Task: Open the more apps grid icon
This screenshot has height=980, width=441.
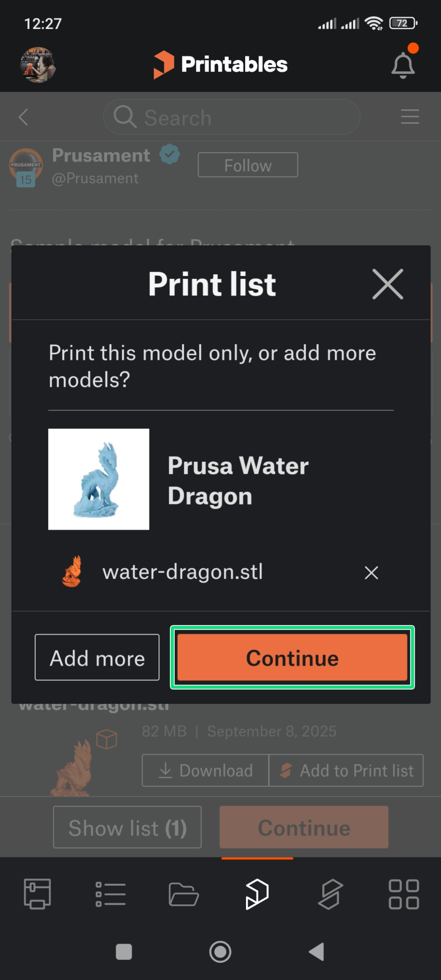Action: coord(404,894)
